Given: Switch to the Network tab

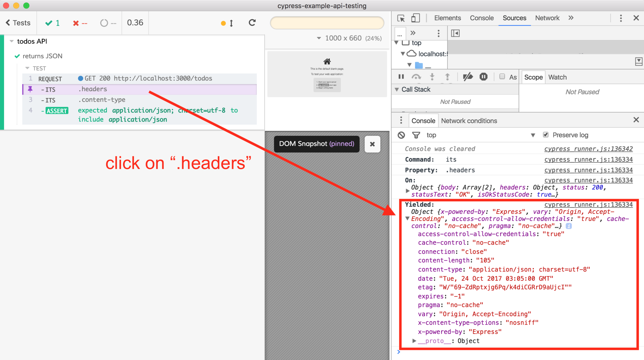Looking at the screenshot, I should (547, 18).
